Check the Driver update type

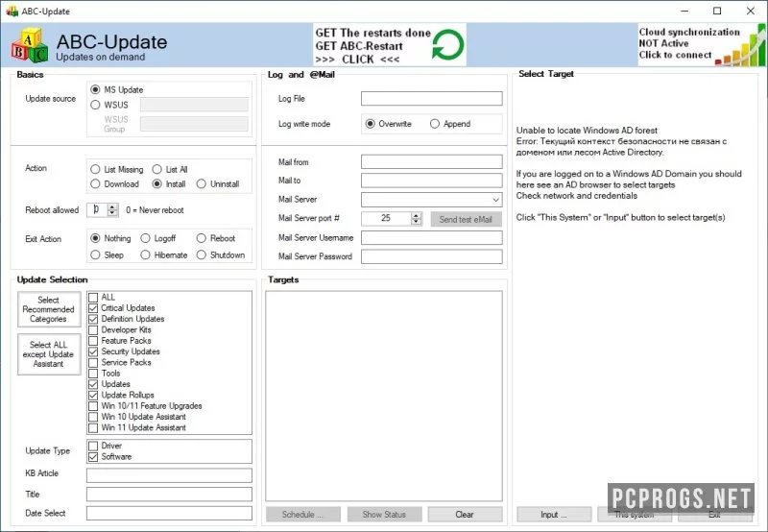pos(93,446)
